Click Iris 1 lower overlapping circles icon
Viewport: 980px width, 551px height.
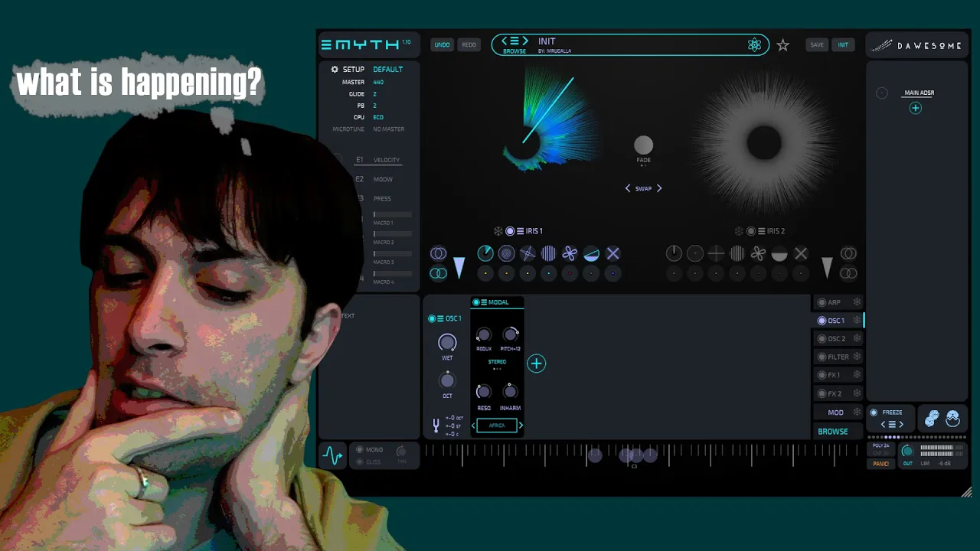coord(438,273)
